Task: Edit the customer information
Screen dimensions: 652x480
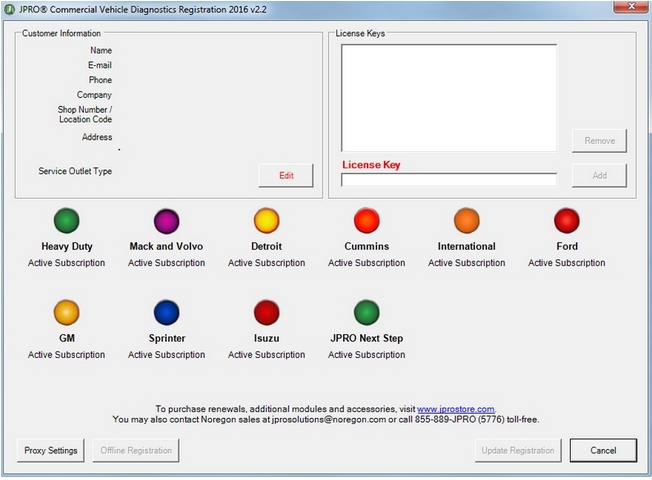Action: (x=286, y=176)
